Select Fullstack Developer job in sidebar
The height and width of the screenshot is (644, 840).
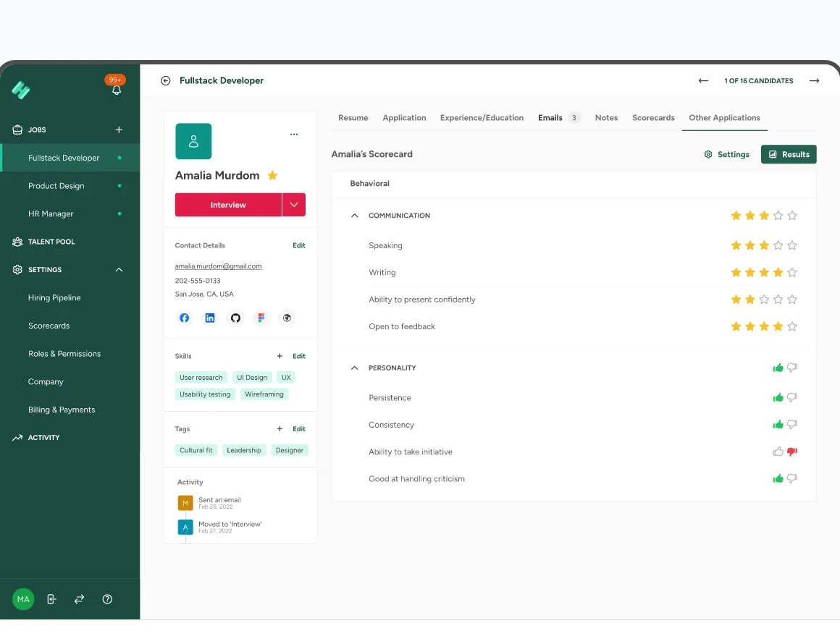(x=70, y=158)
